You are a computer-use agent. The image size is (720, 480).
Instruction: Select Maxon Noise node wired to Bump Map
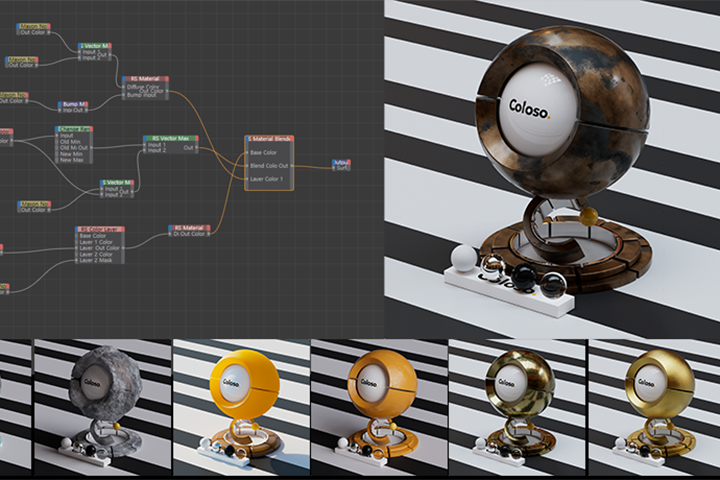coord(13,98)
